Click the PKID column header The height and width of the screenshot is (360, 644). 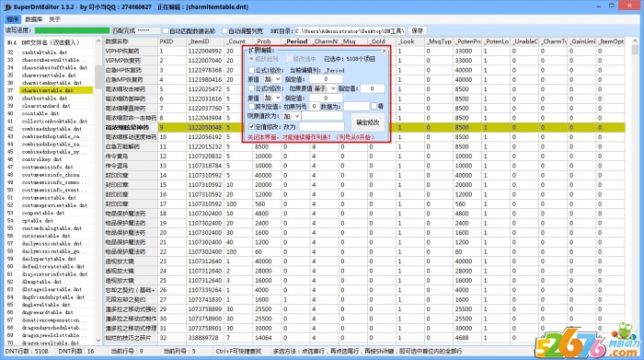click(x=172, y=41)
